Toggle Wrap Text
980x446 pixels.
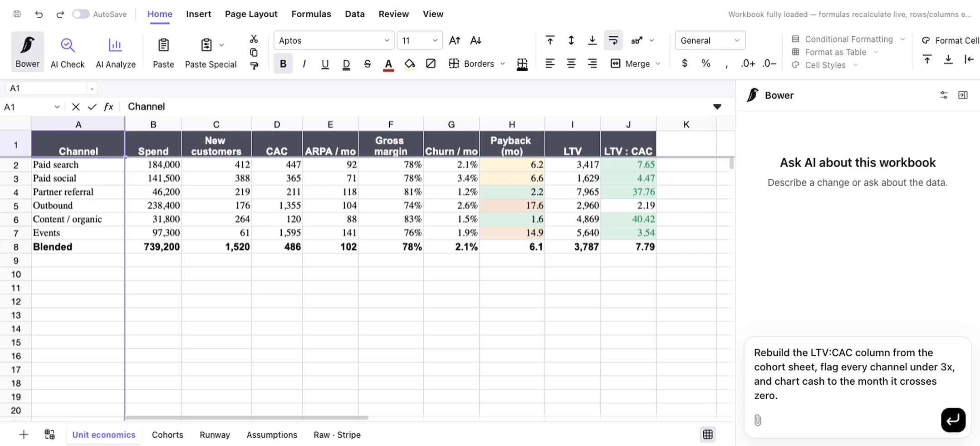(x=613, y=40)
